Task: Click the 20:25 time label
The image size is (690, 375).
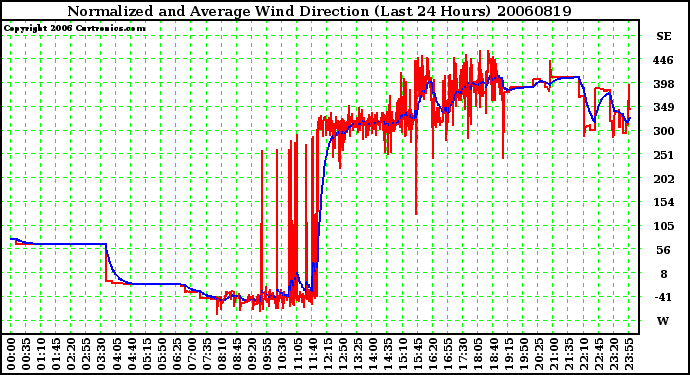Action: point(539,354)
